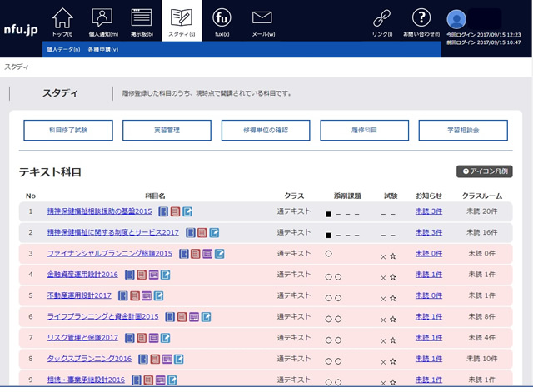The height and width of the screenshot is (392, 533).
Task: Click the nfu.jp logo
Action: click(21, 29)
